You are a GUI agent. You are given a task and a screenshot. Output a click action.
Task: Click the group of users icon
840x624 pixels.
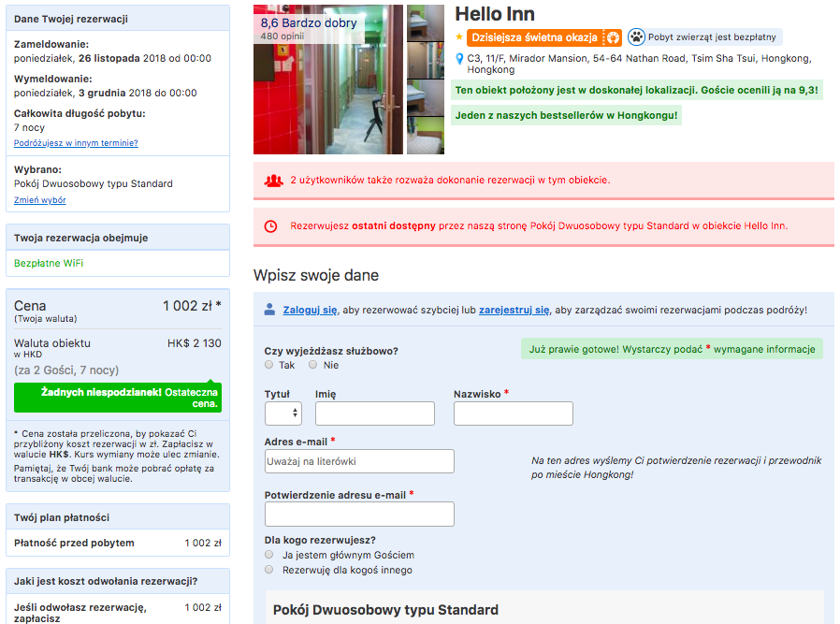[x=273, y=181]
